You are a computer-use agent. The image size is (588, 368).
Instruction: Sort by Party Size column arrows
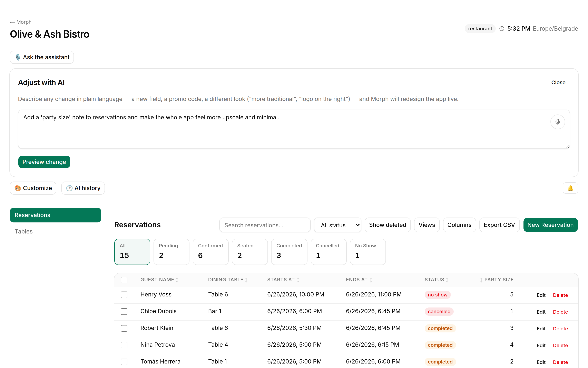481,280
